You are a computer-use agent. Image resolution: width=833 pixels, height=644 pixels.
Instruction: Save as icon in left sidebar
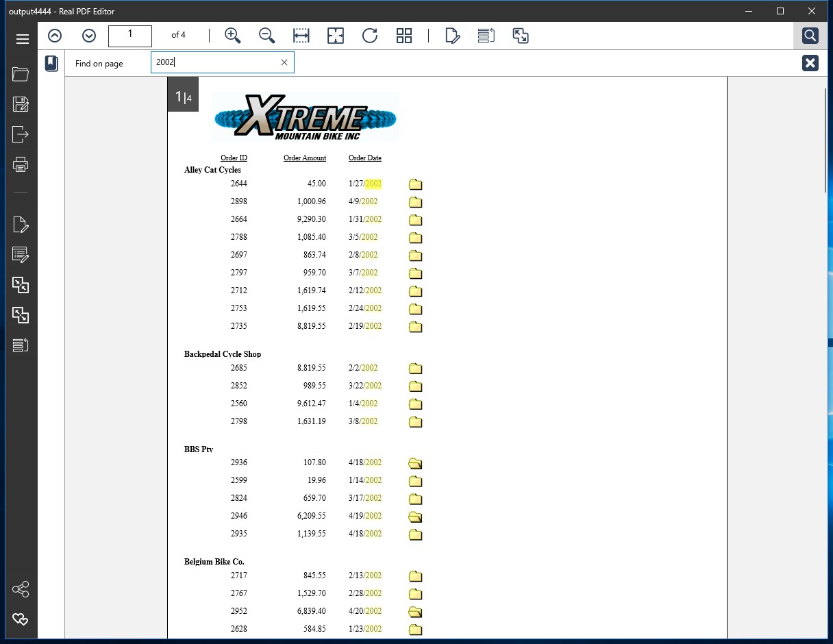click(x=21, y=104)
